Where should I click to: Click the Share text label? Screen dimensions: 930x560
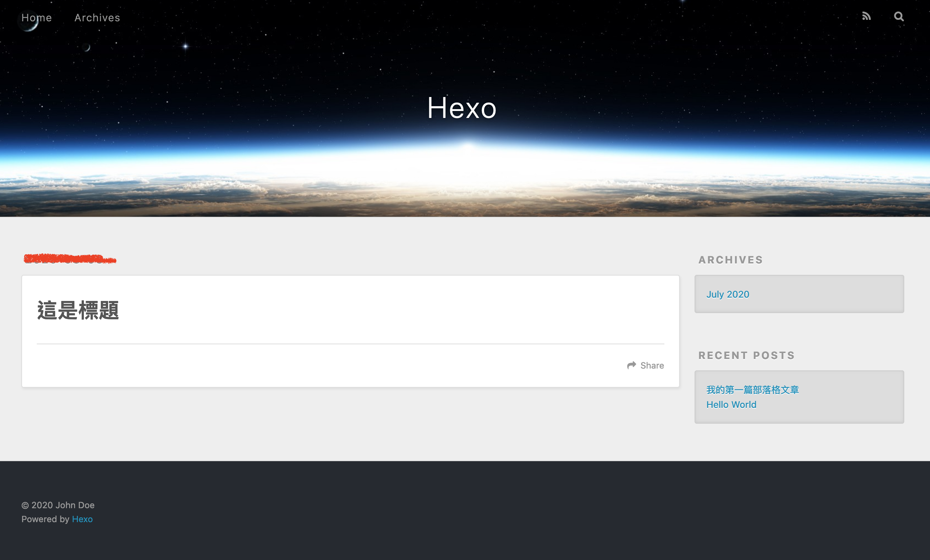(x=652, y=365)
